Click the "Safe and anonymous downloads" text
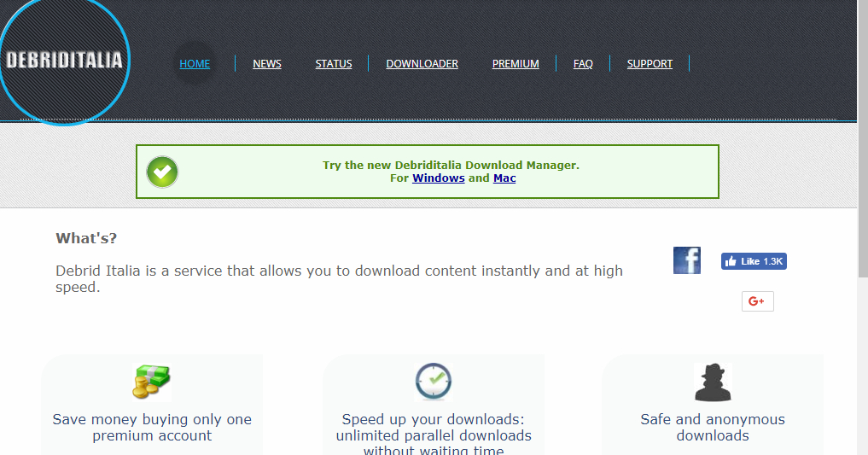Viewport: 868px width, 455px height. coord(713,428)
